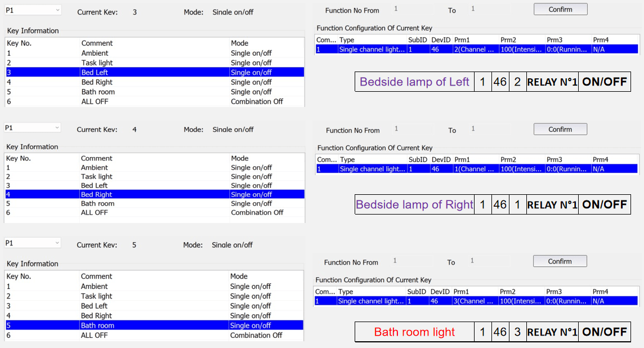Select the highlighted Bed Left key row
This screenshot has height=348, width=644.
[155, 72]
